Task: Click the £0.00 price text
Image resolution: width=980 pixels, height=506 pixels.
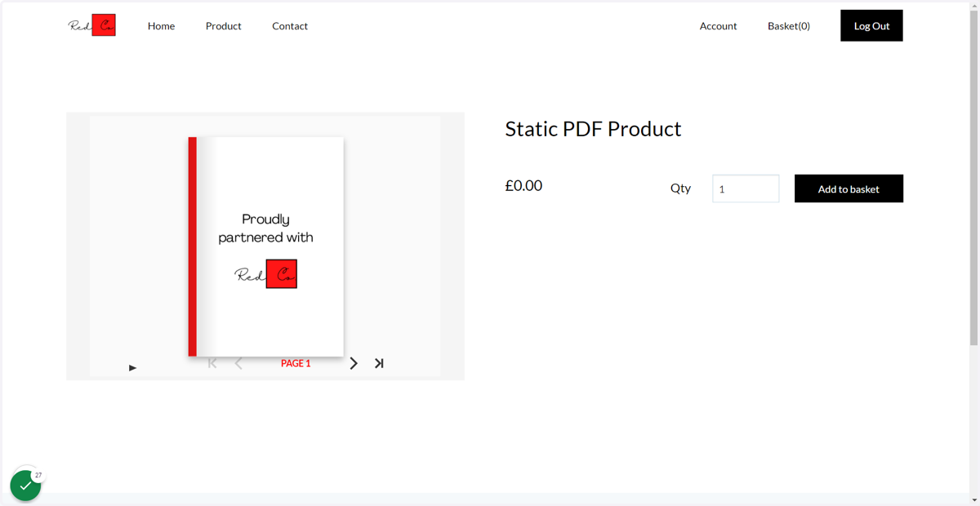Action: click(x=523, y=185)
